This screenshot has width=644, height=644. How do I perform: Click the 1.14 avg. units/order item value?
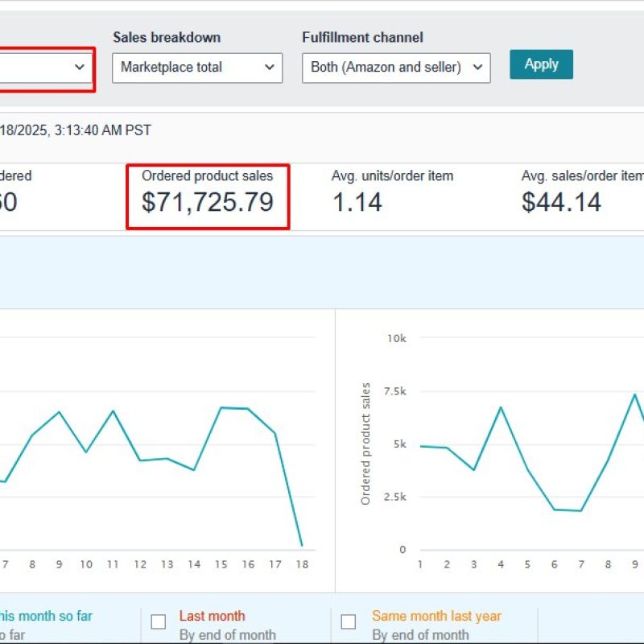[357, 202]
